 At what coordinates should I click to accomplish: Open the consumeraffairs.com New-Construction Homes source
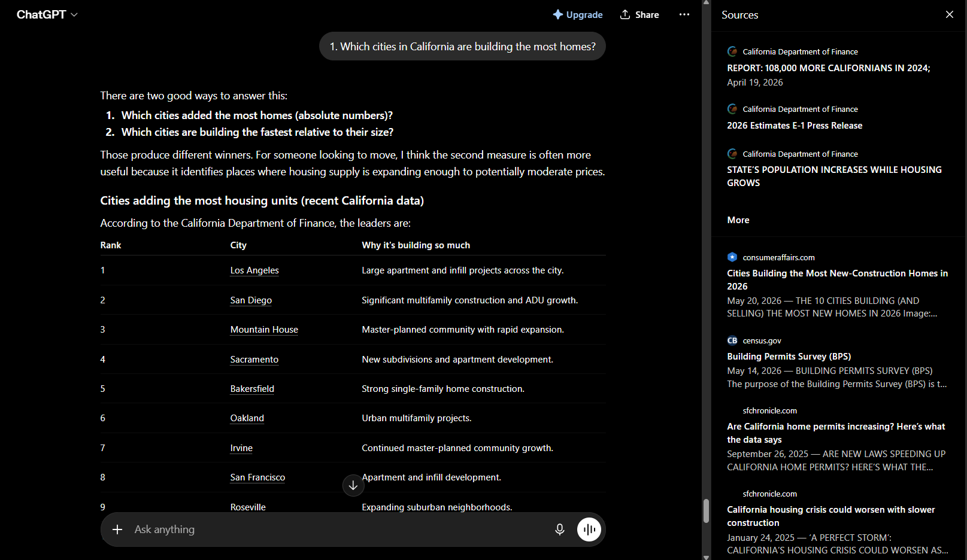(x=838, y=285)
